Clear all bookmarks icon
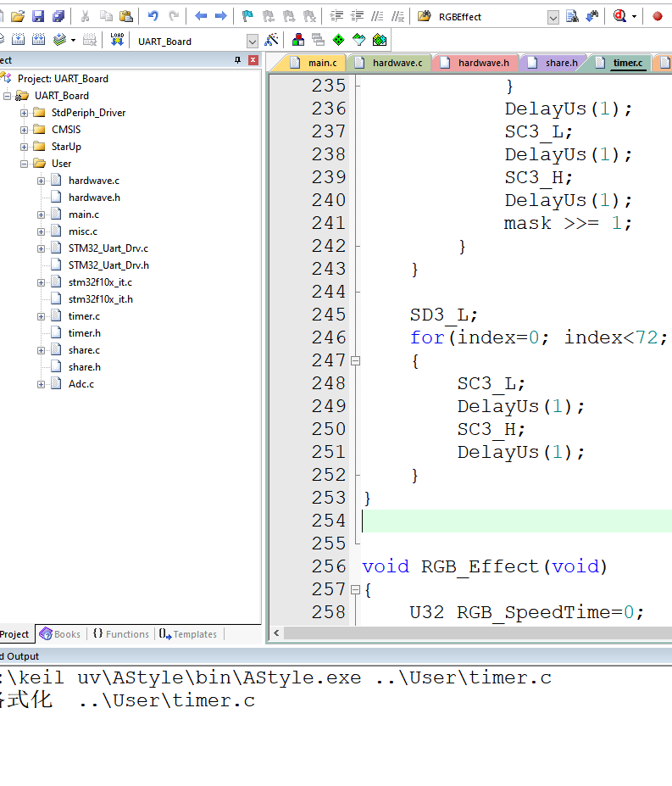Screen dimensions: 672x786 click(x=309, y=17)
